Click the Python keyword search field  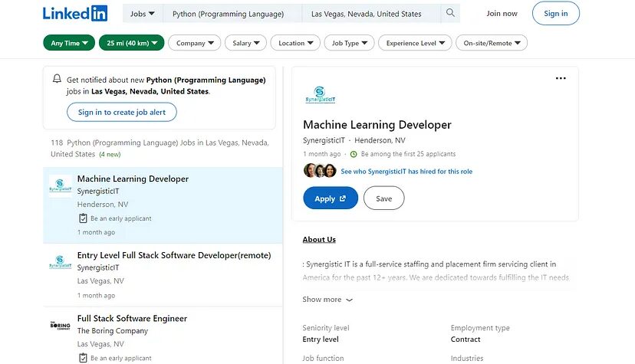[229, 14]
